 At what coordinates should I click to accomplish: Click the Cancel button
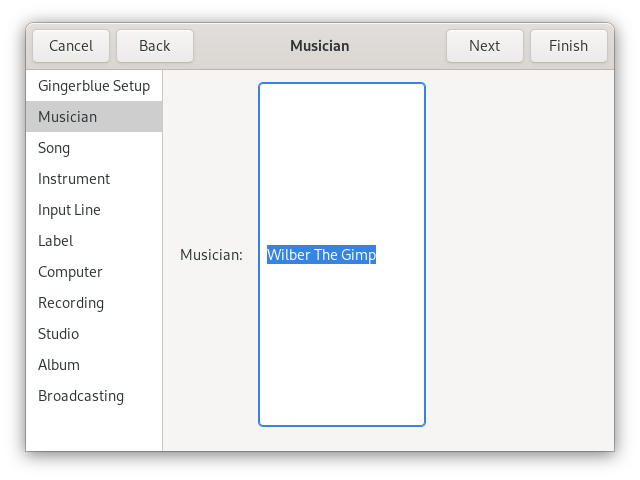pos(71,46)
